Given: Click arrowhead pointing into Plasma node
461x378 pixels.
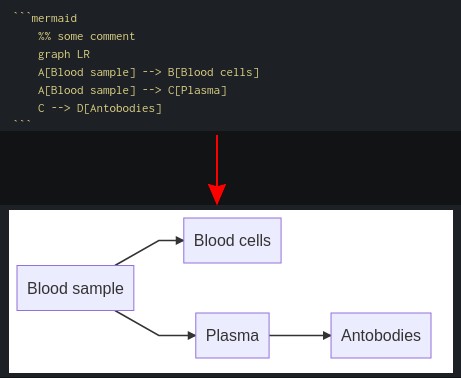Looking at the screenshot, I should click(x=192, y=335).
